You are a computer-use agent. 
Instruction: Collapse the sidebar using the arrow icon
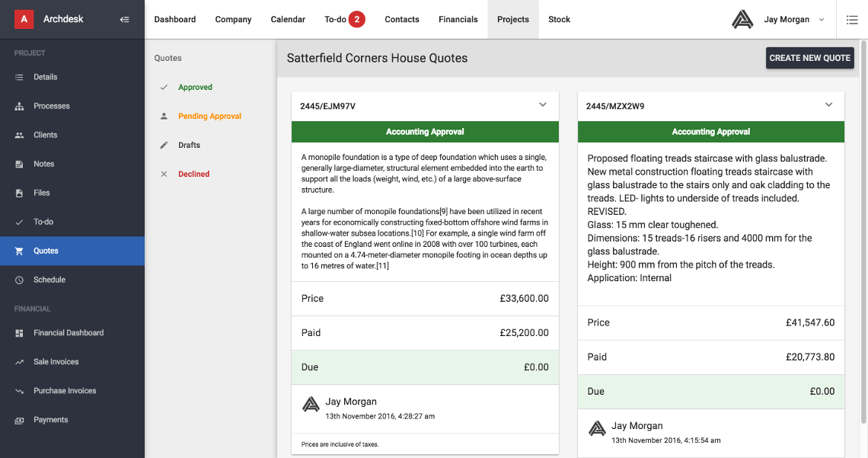click(125, 19)
